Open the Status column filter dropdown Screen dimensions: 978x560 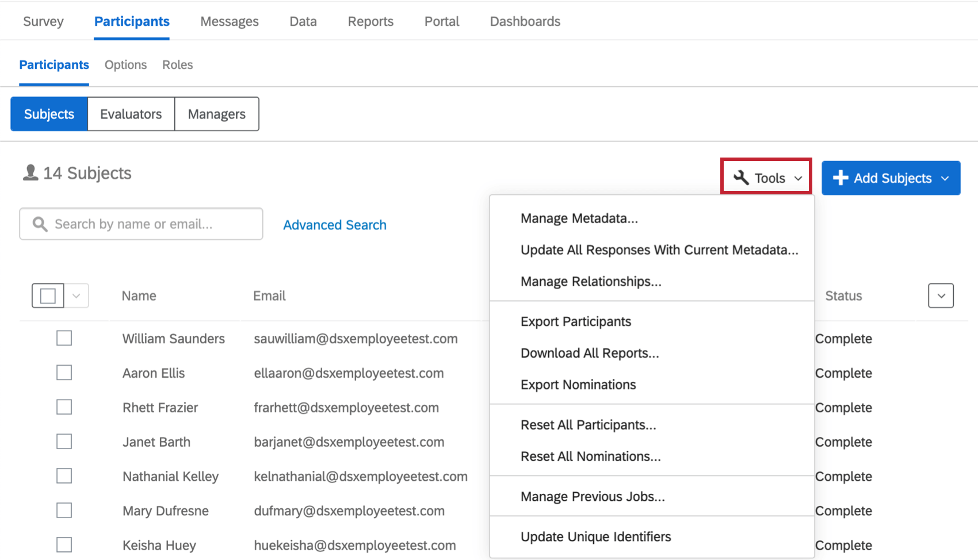pos(941,296)
